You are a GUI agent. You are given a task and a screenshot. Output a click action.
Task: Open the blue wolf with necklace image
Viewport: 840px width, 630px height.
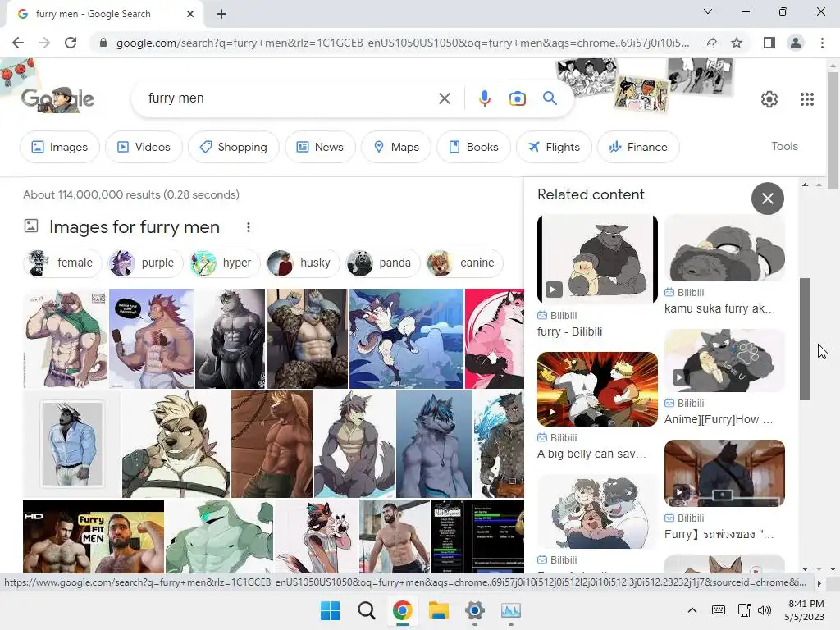(434, 444)
